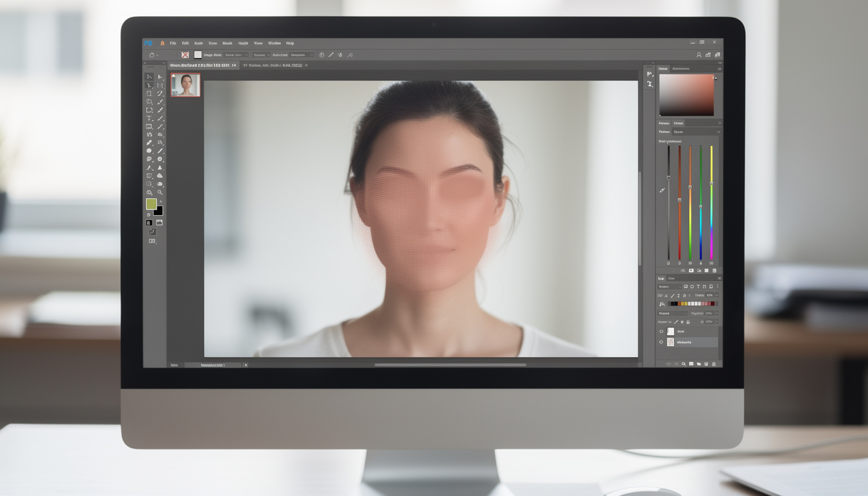
Task: Open first dropdown in the options bar
Action: (x=236, y=55)
